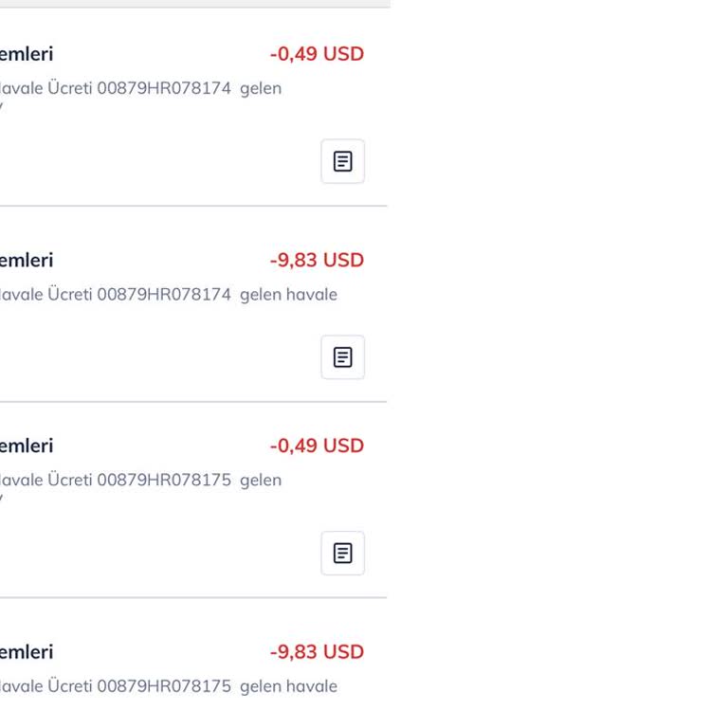Select title of the third transaction row
Viewport: 728px width, 728px height.
[x=27, y=446]
